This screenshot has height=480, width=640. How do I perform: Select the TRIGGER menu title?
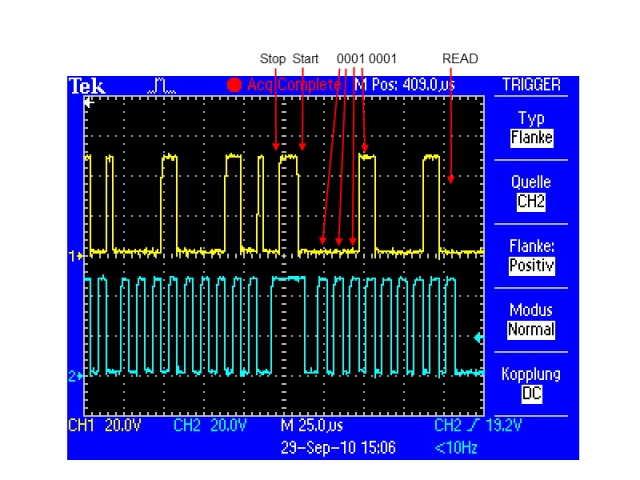click(531, 85)
